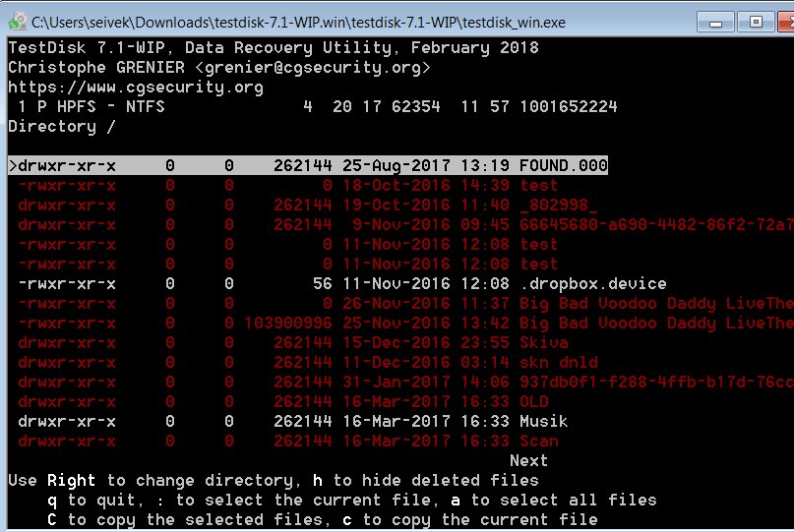
Task: Select the deleted OLD directory row
Action: coord(283,402)
